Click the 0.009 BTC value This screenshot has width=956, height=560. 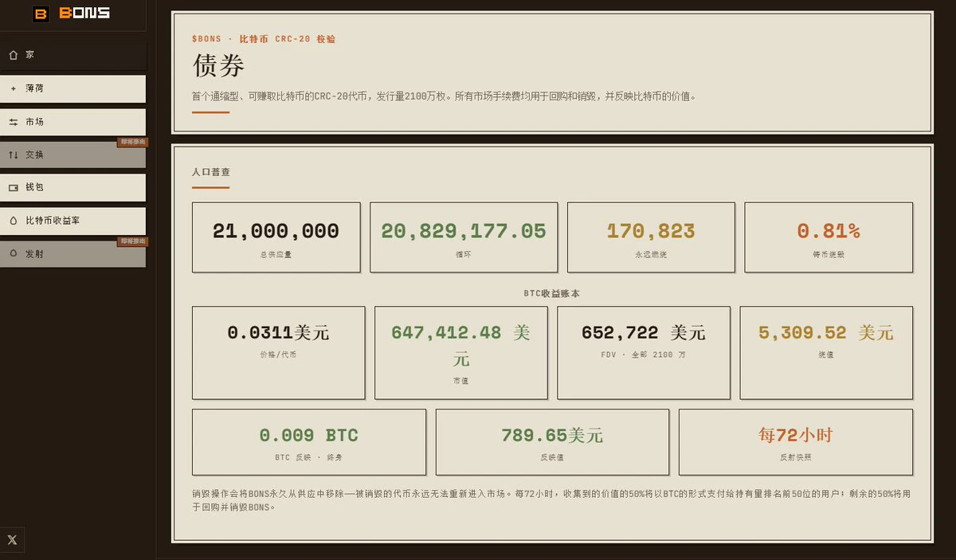(309, 435)
